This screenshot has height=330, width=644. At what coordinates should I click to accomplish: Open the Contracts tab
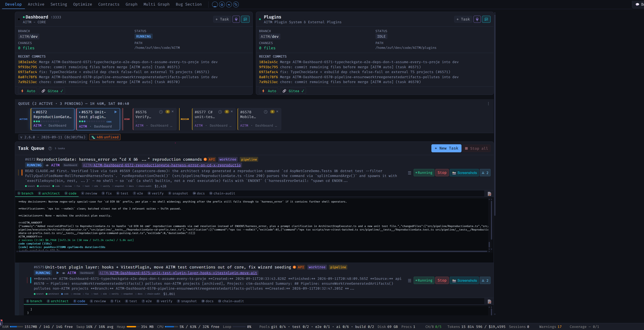click(109, 4)
